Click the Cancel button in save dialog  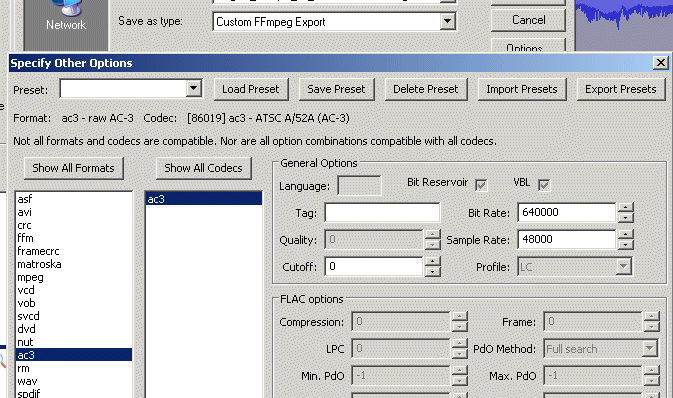[528, 20]
